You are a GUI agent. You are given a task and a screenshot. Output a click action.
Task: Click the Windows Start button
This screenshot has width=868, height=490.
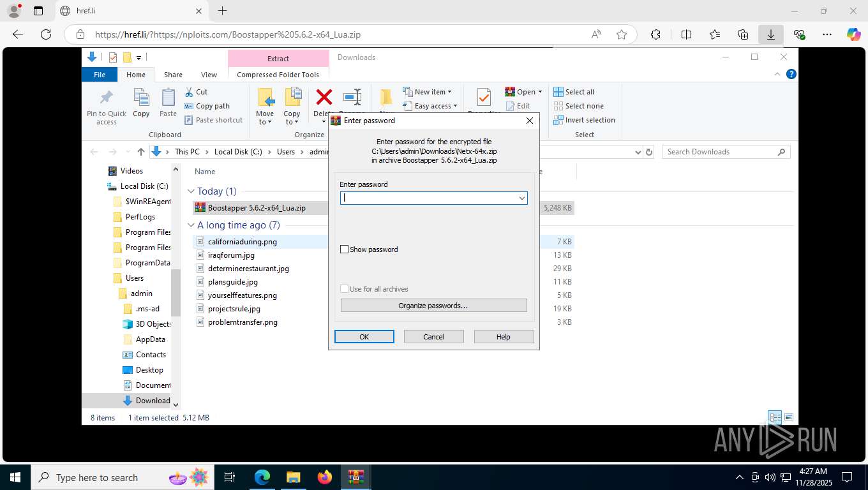tap(15, 477)
